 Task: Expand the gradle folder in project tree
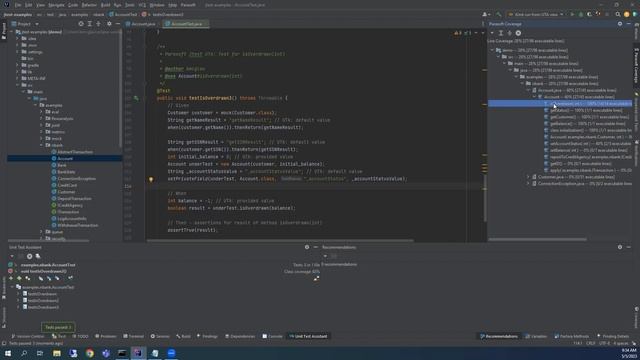pyautogui.click(x=18, y=65)
